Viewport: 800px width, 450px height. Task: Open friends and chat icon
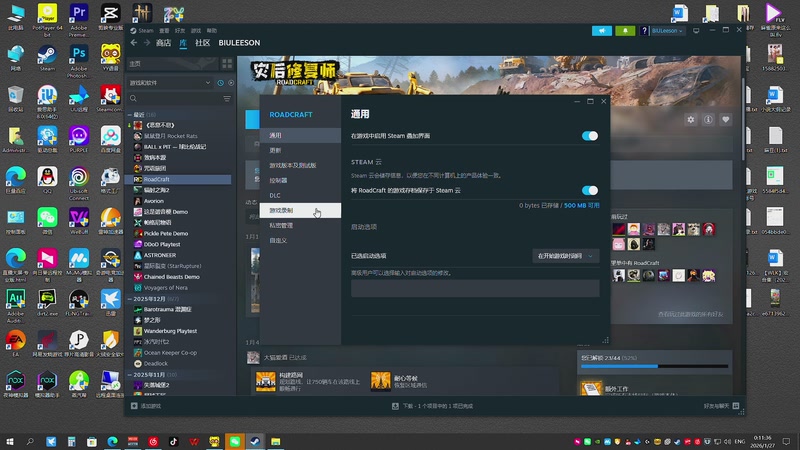coord(736,406)
